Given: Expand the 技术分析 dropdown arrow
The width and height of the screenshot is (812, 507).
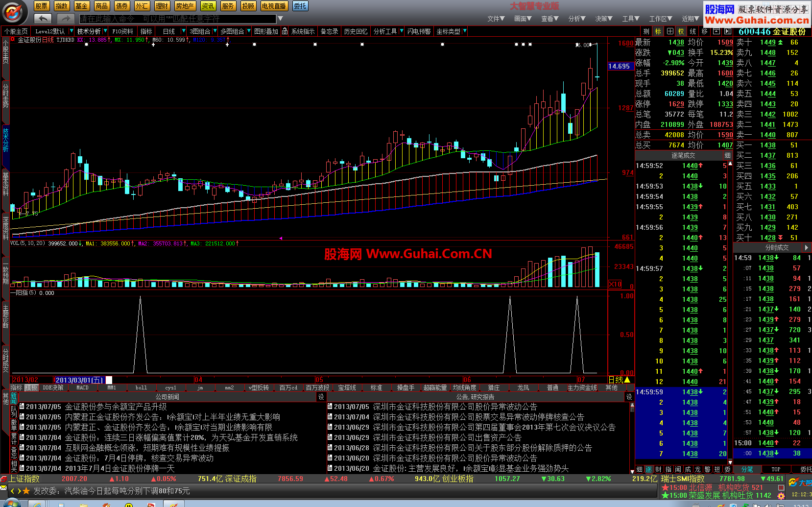Looking at the screenshot, I should point(105,31).
